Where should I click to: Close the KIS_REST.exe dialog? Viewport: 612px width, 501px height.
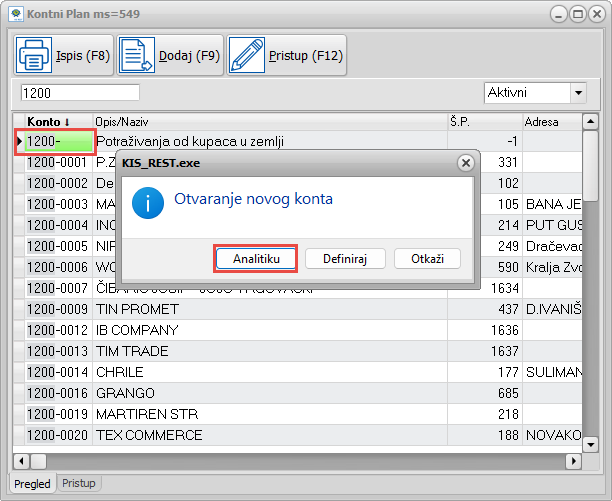pyautogui.click(x=465, y=162)
